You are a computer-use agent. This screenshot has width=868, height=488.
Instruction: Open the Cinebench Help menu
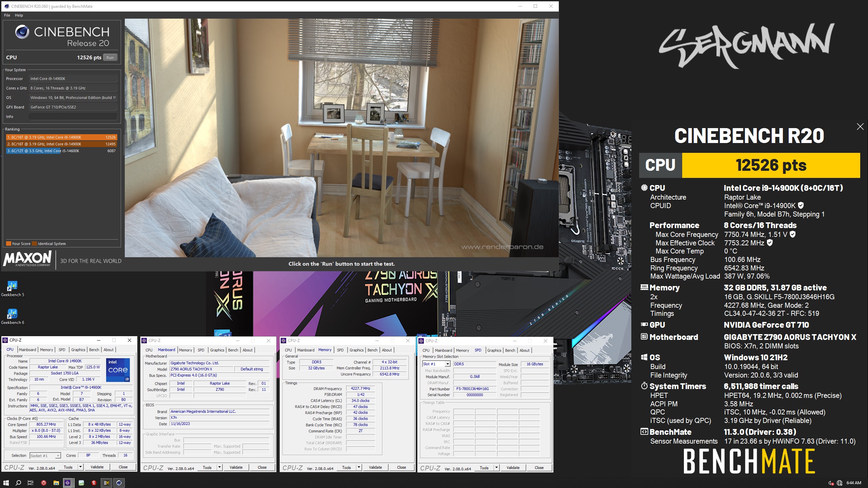click(19, 15)
